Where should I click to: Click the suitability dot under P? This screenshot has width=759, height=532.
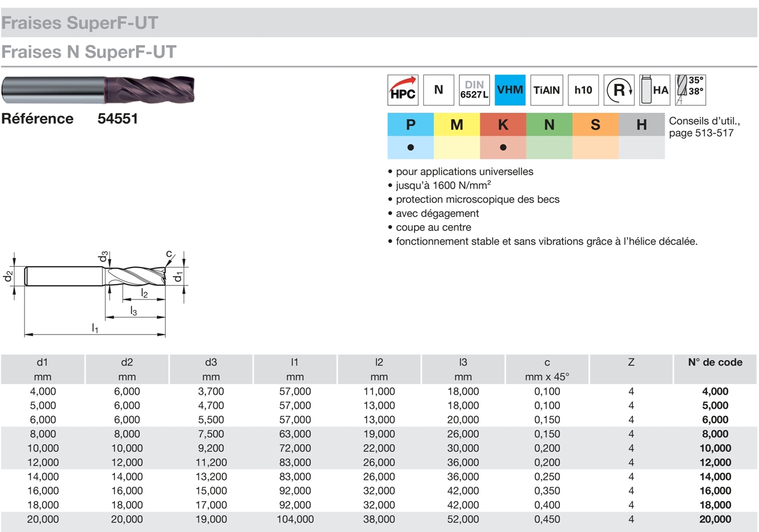tap(410, 148)
